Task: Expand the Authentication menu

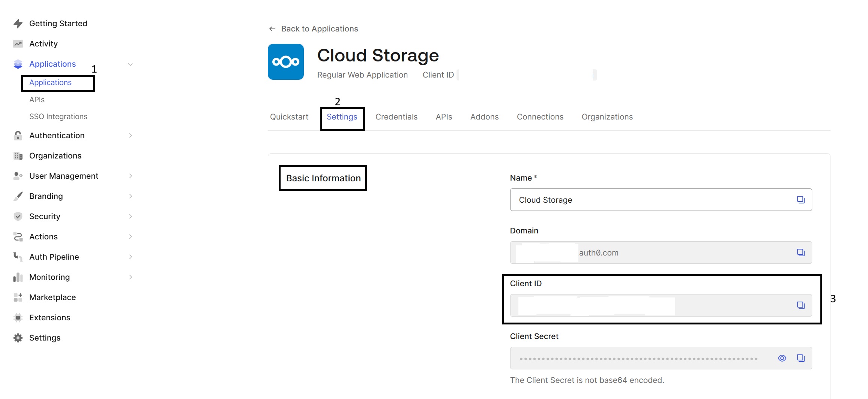Action: pyautogui.click(x=130, y=136)
